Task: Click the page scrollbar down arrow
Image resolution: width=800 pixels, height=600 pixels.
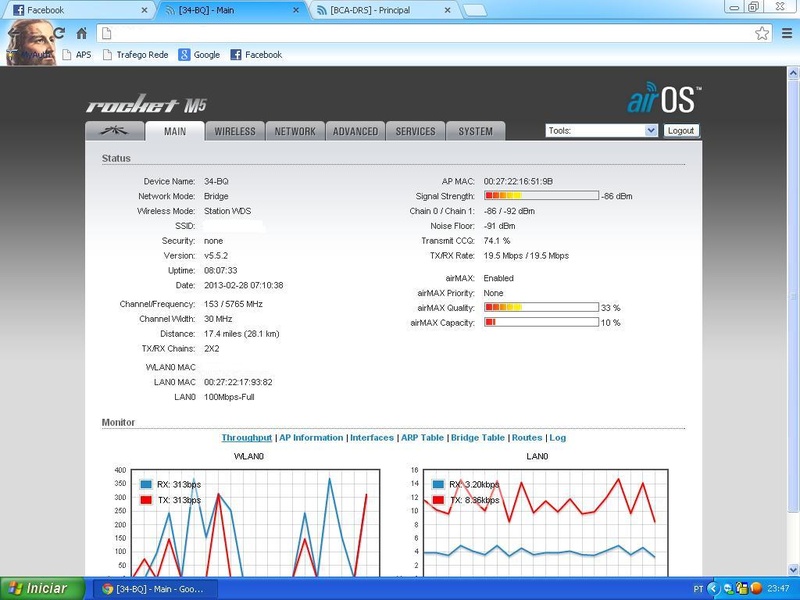Action: point(793,570)
